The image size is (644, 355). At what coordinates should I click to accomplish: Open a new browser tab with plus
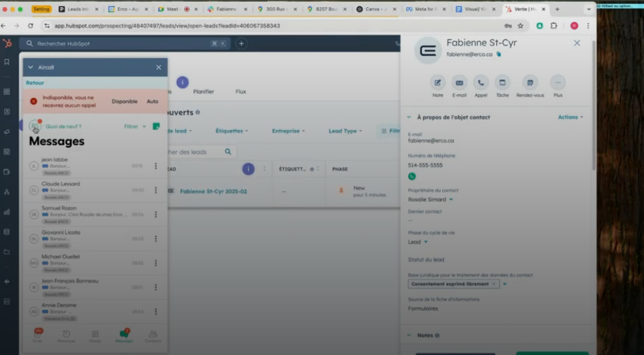click(x=557, y=9)
